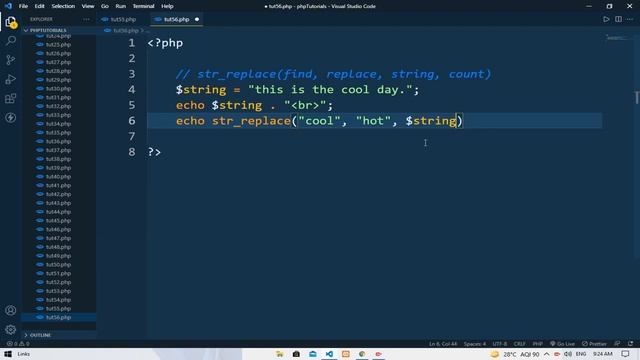Image resolution: width=640 pixels, height=360 pixels.
Task: Click the Run file play icon
Action: (x=606, y=19)
